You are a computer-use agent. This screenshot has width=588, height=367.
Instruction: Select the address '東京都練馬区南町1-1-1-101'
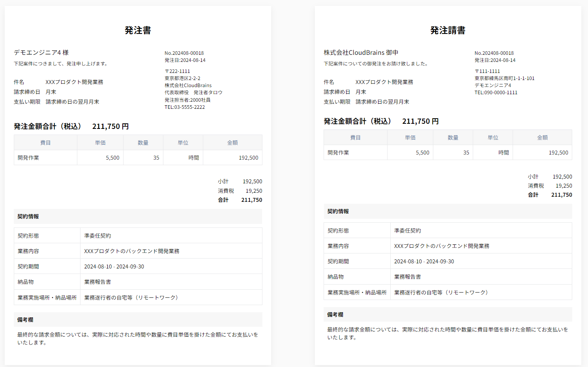[x=504, y=78]
